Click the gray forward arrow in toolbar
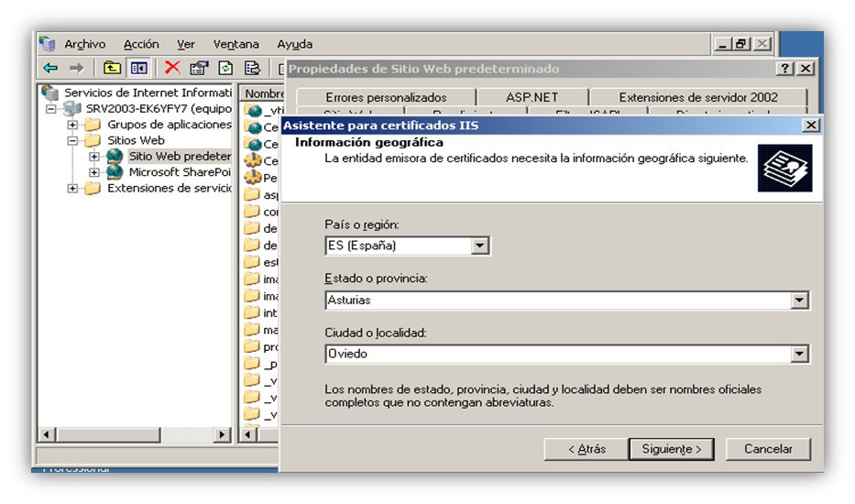The image size is (855, 504). click(x=76, y=68)
